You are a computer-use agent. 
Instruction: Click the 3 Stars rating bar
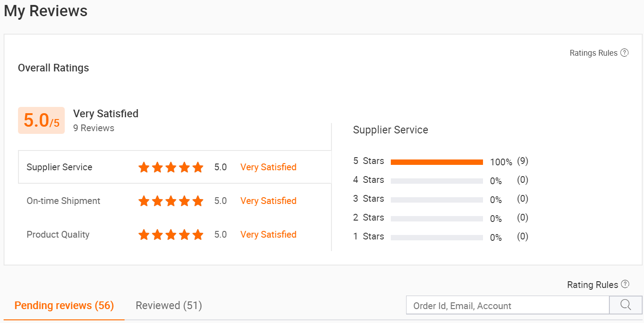tap(437, 200)
